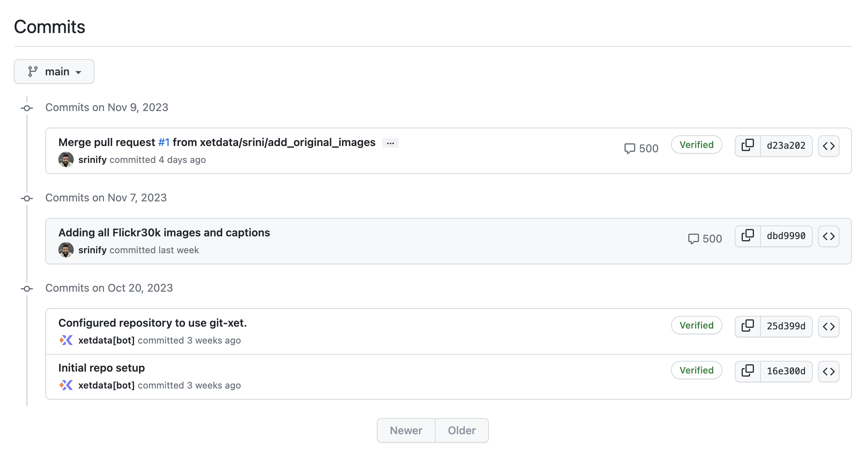Show Verified details for Initial repo setup
868x455 pixels.
point(696,370)
